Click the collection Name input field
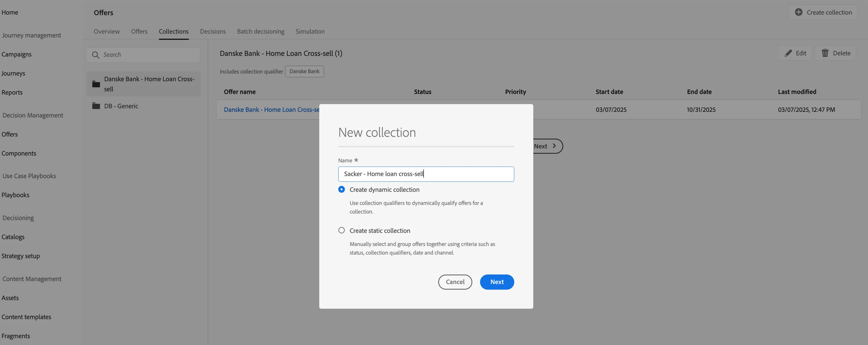This screenshot has width=868, height=345. click(x=426, y=174)
